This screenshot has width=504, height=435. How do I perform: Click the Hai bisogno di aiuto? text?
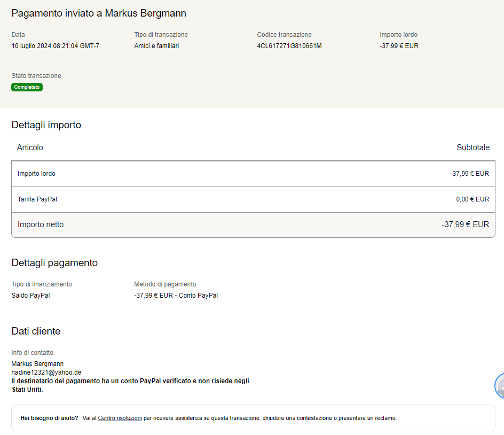49,418
